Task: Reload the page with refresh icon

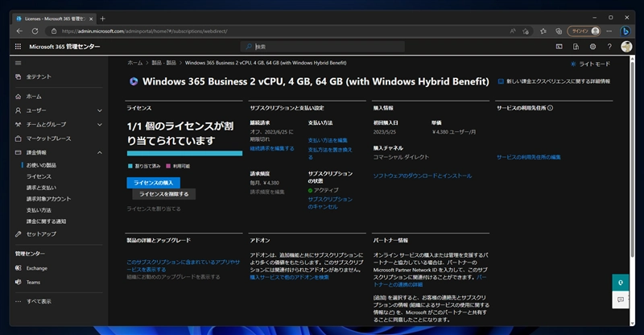Action: click(35, 31)
